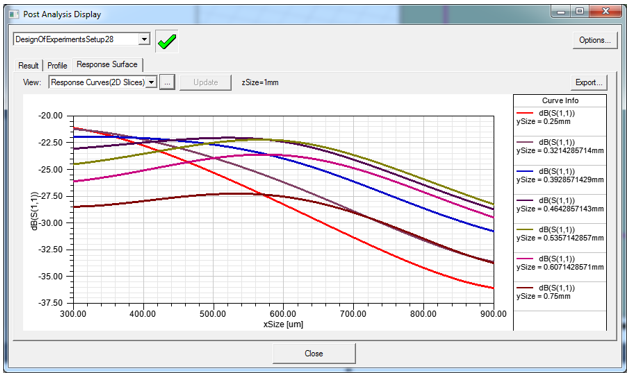Click legend text ySize = 0.3214285714mm

[560, 150]
